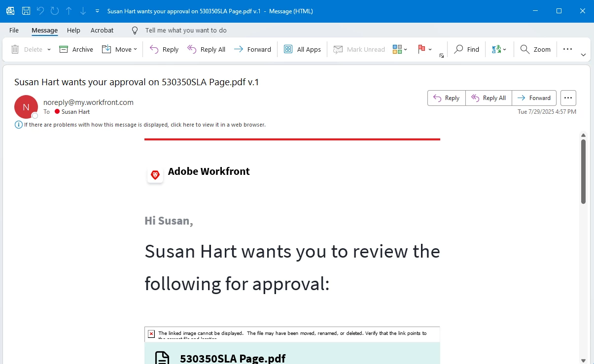This screenshot has height=364, width=594.
Task: Click Reply button in message header
Action: [447, 98]
